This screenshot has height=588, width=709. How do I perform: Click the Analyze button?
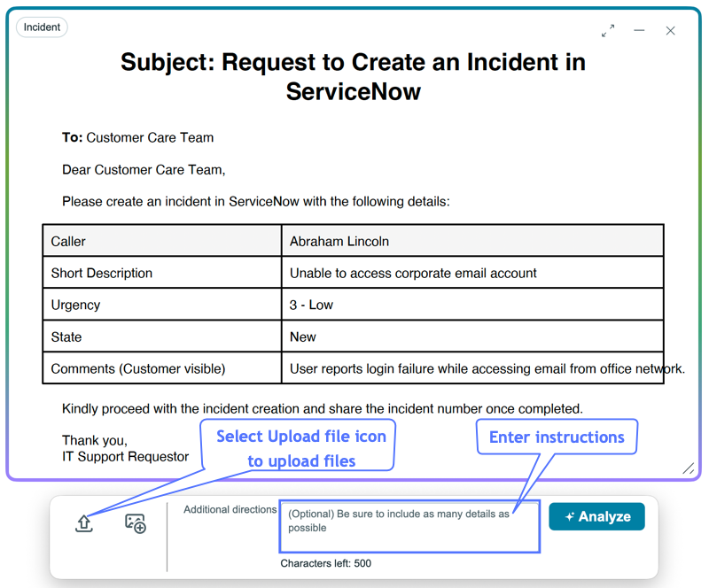click(596, 516)
